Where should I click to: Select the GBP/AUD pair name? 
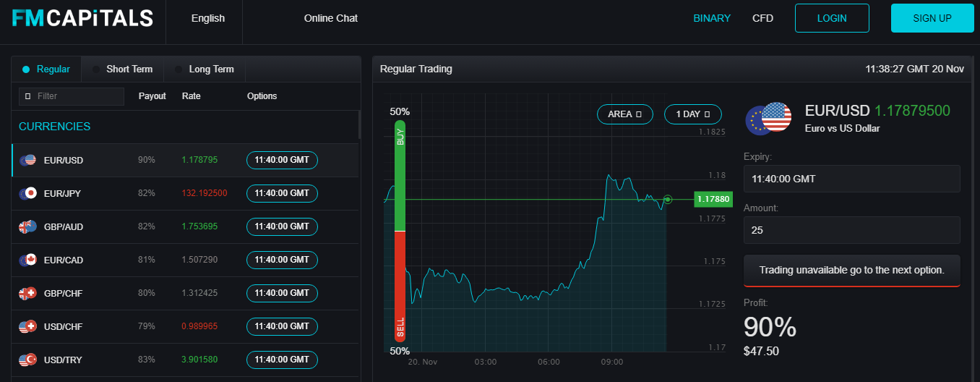tap(64, 226)
